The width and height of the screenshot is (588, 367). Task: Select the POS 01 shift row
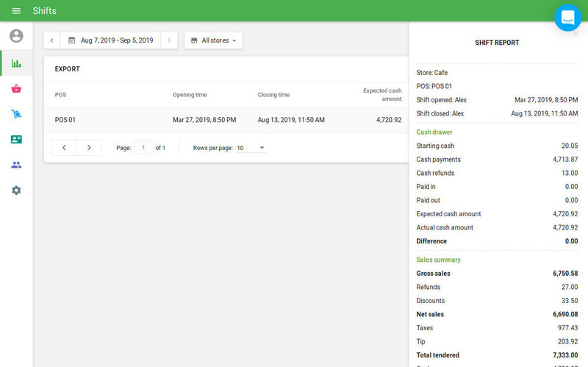[220, 120]
